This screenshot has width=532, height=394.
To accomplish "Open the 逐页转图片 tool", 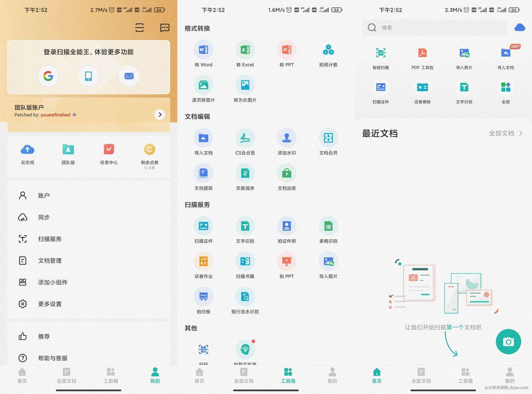I will 204,89.
